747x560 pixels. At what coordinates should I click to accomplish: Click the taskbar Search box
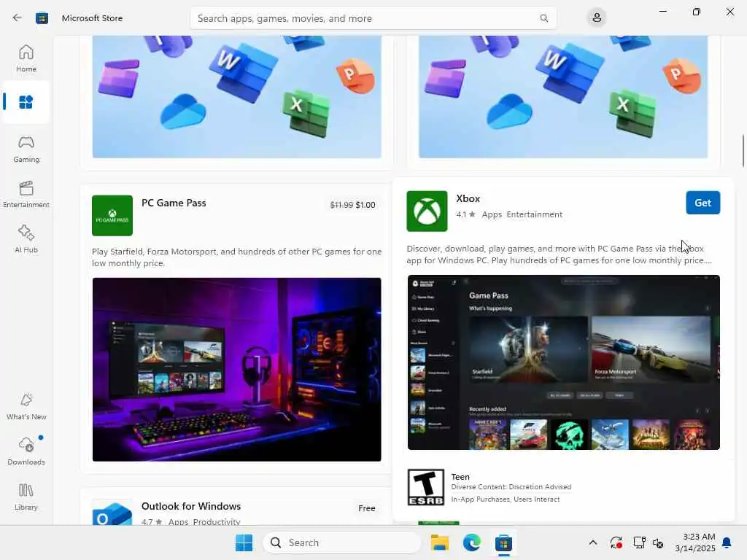coord(342,542)
